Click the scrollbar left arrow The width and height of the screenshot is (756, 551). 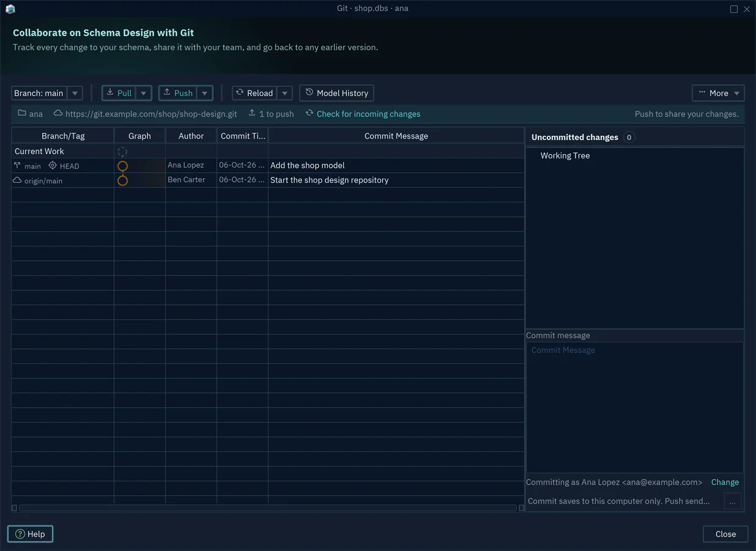(15, 508)
